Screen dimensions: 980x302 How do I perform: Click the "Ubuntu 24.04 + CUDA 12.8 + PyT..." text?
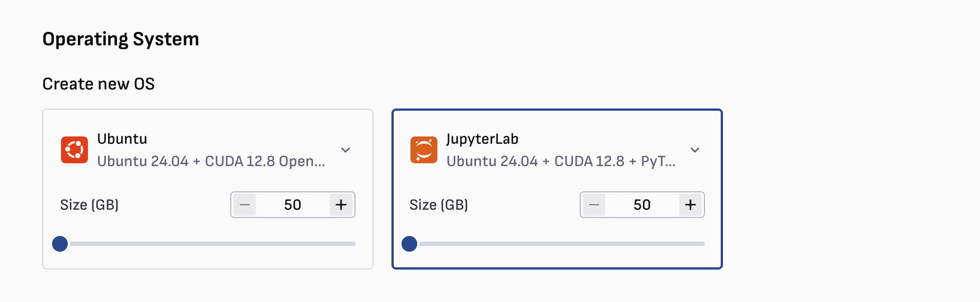(x=561, y=161)
